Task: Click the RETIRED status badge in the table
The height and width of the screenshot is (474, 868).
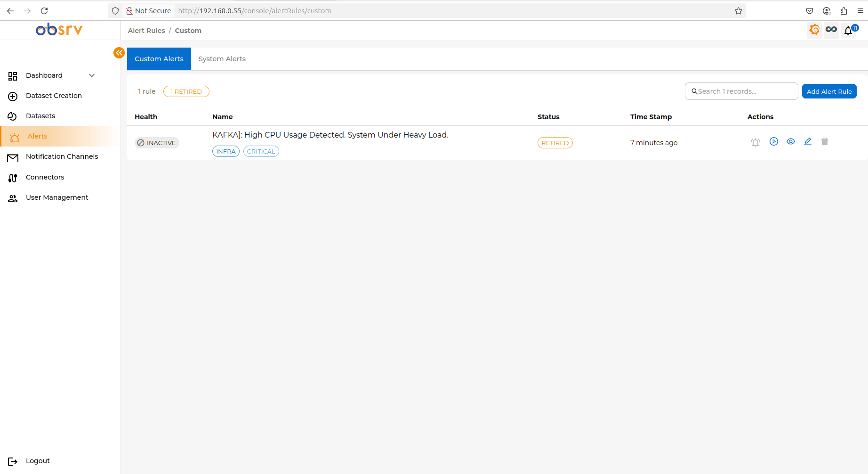Action: pyautogui.click(x=555, y=143)
